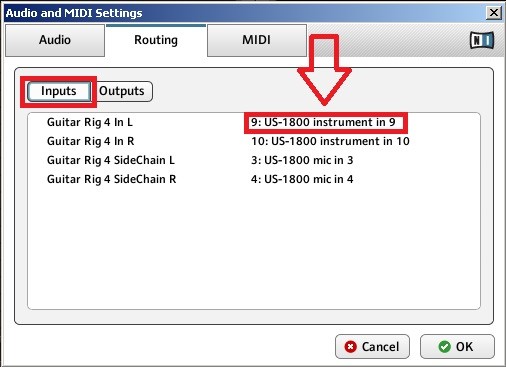Select the Guitar Rig 4 In R row

click(254, 141)
